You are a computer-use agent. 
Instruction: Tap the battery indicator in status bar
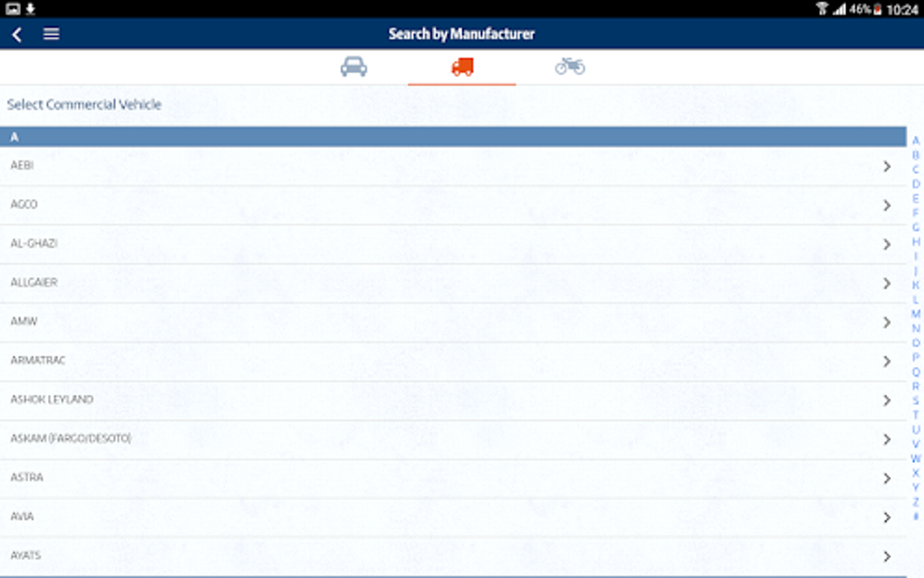(878, 9)
